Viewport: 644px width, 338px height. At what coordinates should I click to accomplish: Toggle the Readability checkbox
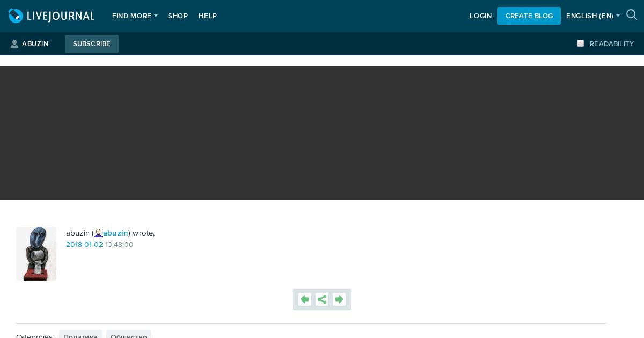tap(580, 43)
